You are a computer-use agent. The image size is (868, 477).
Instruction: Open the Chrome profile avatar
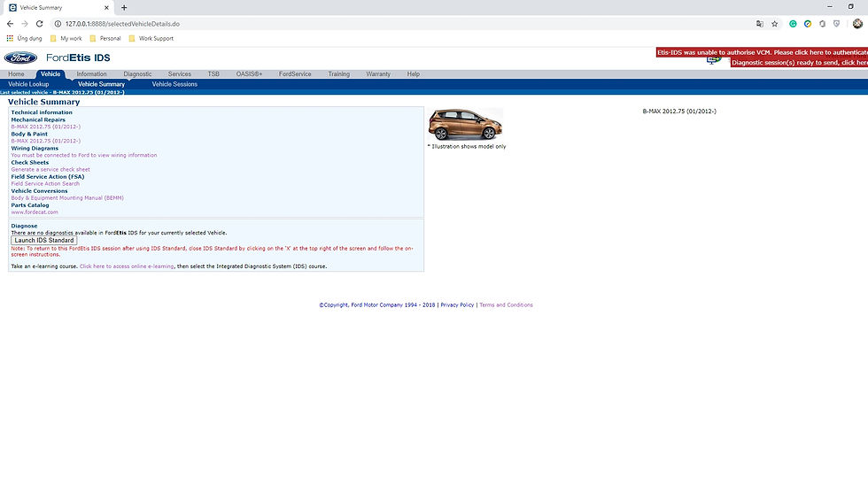coord(857,24)
